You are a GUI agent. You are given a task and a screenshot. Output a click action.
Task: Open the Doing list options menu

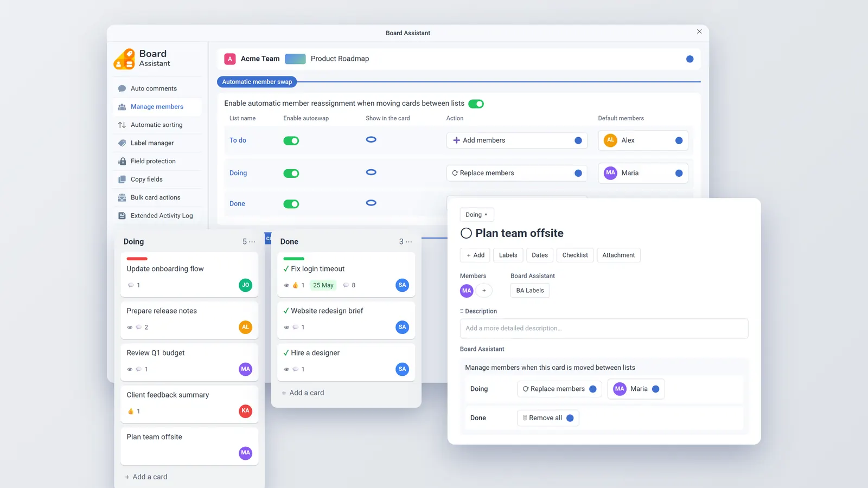[x=252, y=242]
